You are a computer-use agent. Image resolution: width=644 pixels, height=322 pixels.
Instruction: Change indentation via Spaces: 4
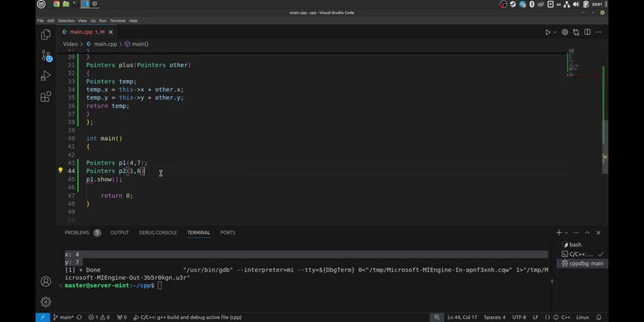pos(494,317)
